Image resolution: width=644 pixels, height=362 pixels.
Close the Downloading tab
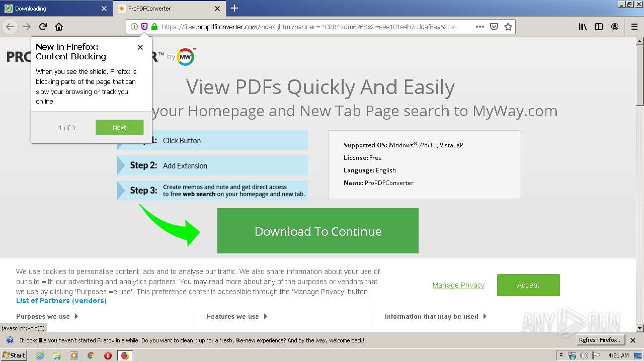[104, 9]
